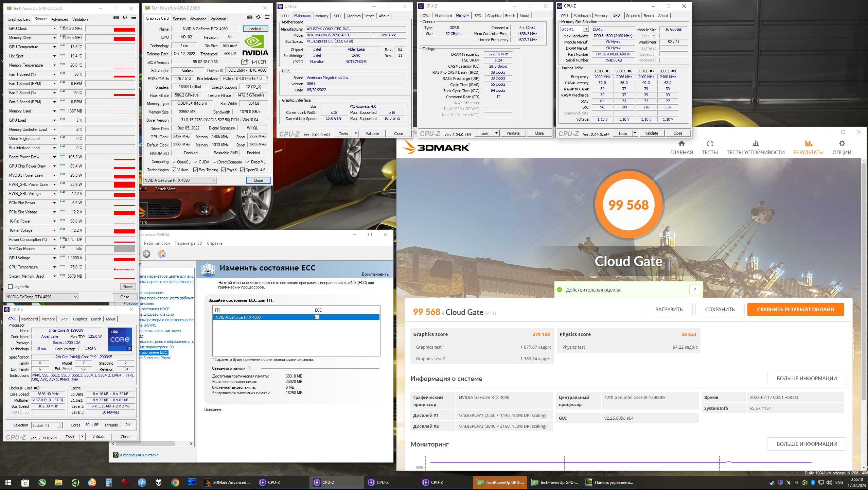Toggle the CUDA checkbox
Screen dimensions: 868x490
click(x=196, y=162)
